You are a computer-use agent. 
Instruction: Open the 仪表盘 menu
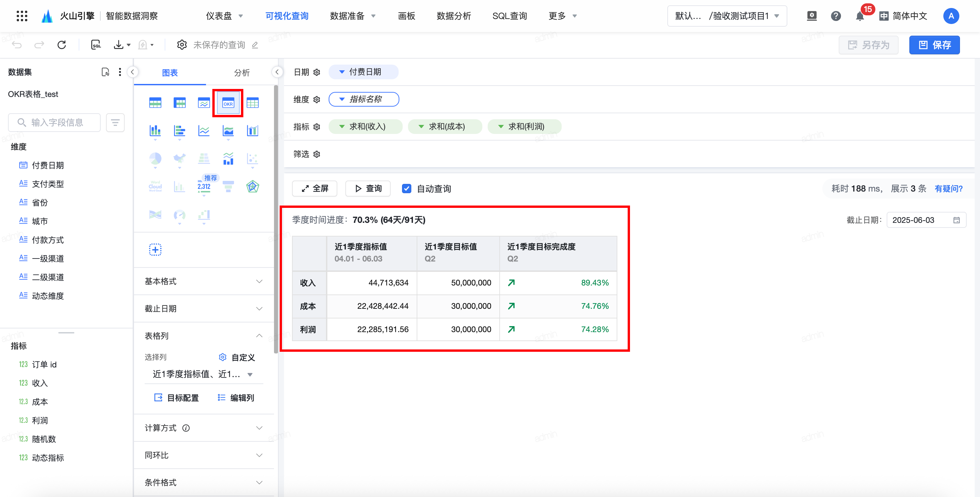click(224, 16)
